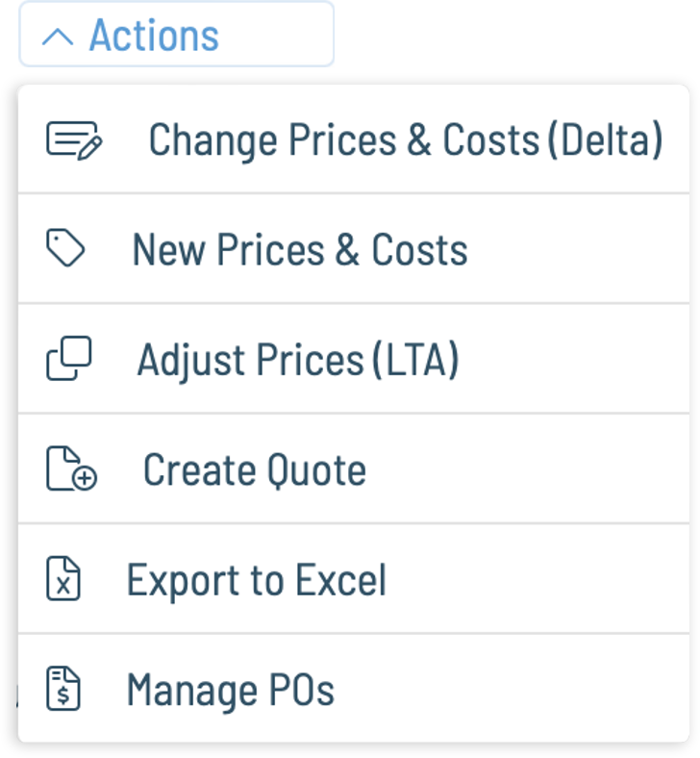
Task: Click the price tag icon
Action: [x=65, y=247]
